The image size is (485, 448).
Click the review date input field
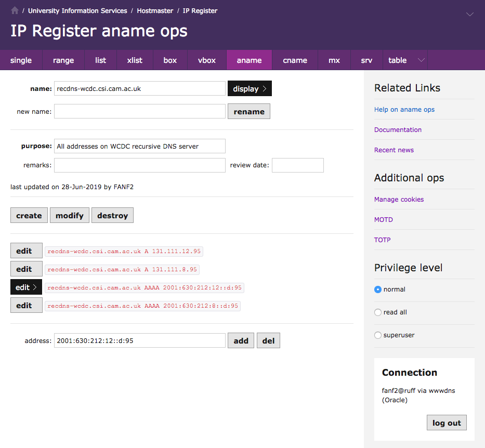[297, 165]
